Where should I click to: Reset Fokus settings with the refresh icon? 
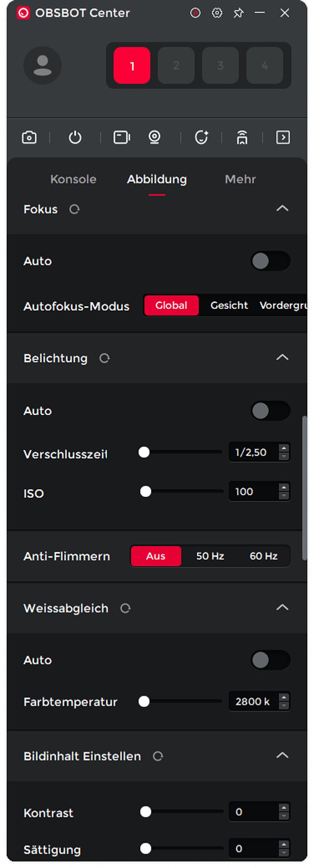click(x=75, y=210)
